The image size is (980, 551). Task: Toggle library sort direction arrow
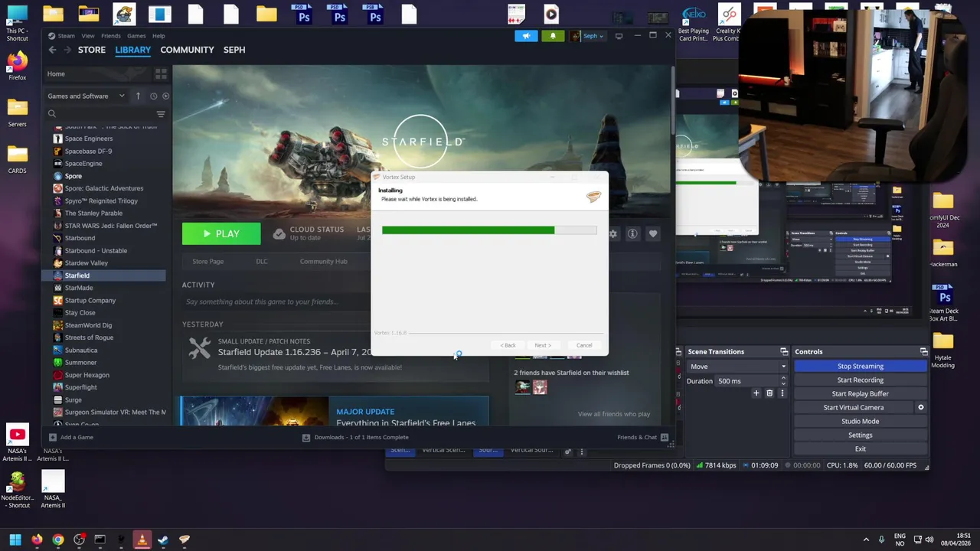click(138, 96)
